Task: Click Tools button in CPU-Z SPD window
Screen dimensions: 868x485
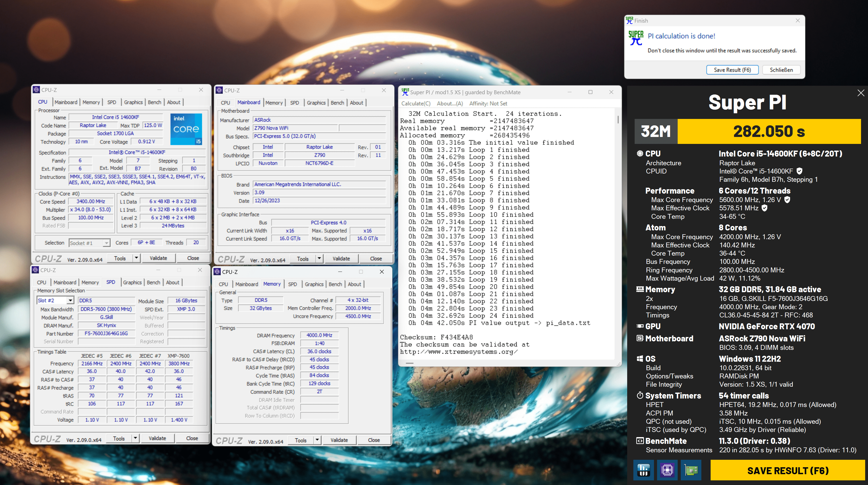Action: (x=119, y=438)
